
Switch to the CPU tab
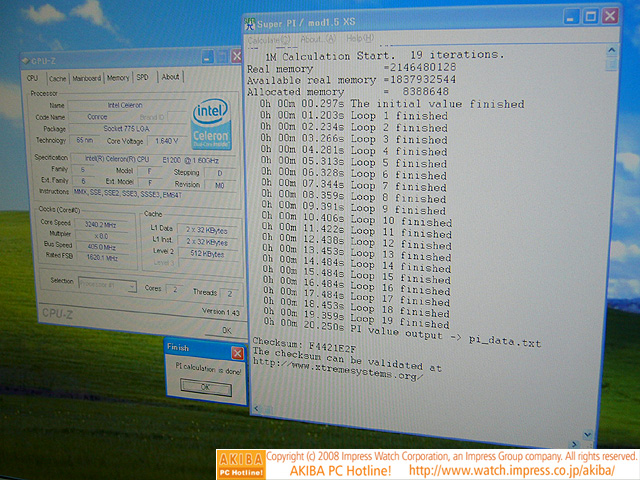(33, 77)
